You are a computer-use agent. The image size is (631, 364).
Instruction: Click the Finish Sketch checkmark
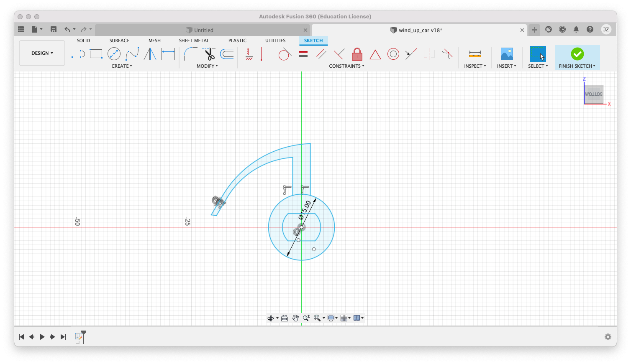tap(577, 54)
